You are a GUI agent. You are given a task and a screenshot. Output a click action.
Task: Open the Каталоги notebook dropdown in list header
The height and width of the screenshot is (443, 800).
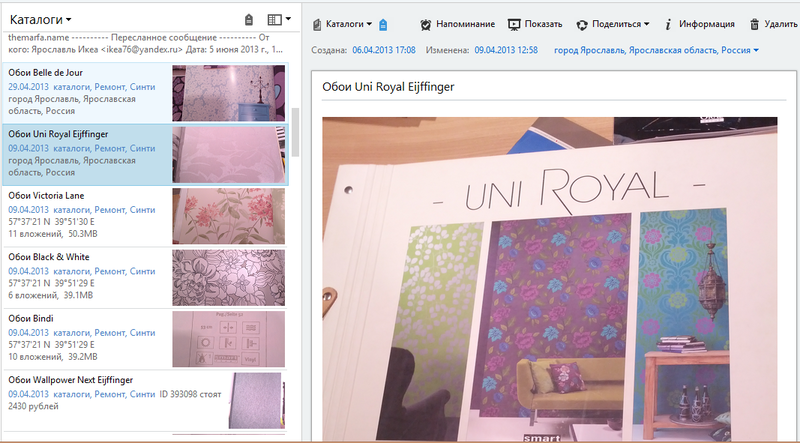[x=41, y=20]
